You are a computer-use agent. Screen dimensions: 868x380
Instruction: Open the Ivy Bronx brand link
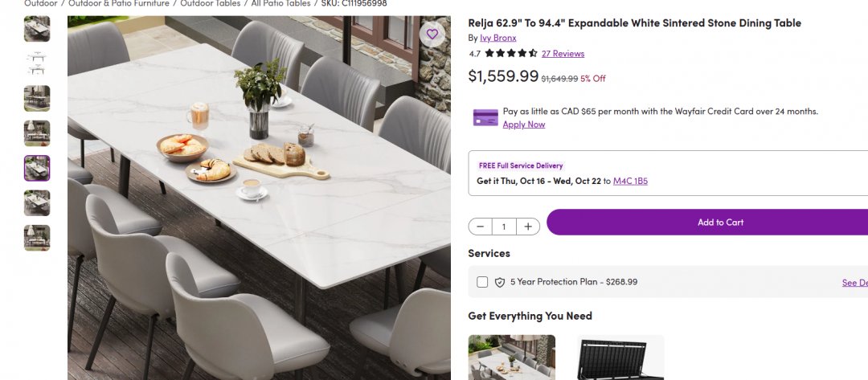(x=497, y=38)
